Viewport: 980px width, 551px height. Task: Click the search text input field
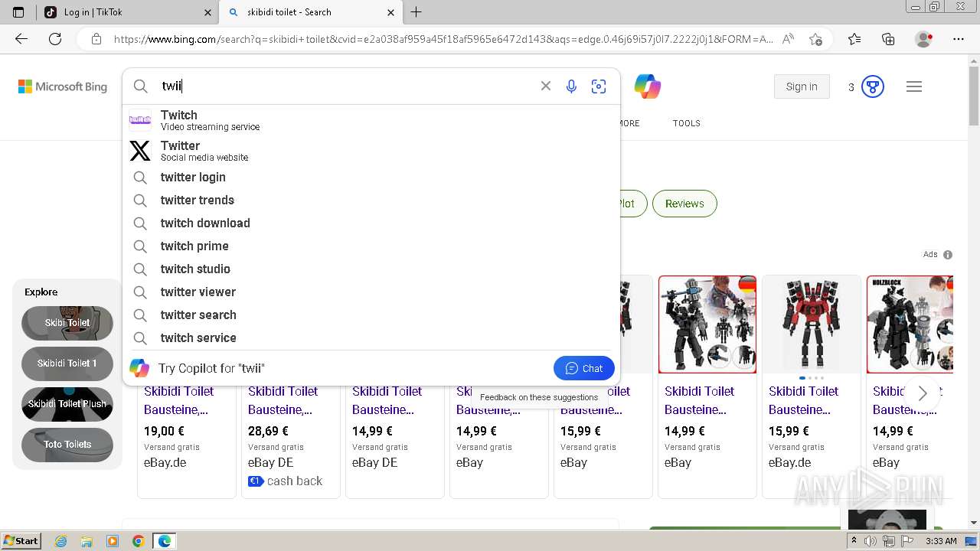(x=345, y=86)
